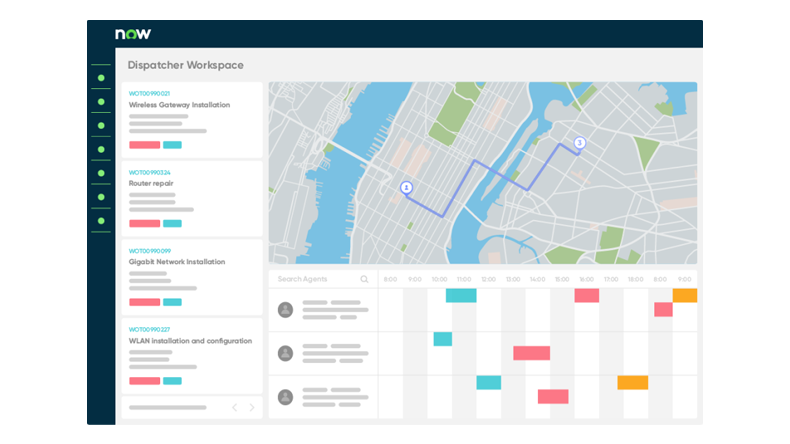Open the topmost green sidebar navigation dot
Image resolution: width=790 pixels, height=444 pixels.
[101, 77]
